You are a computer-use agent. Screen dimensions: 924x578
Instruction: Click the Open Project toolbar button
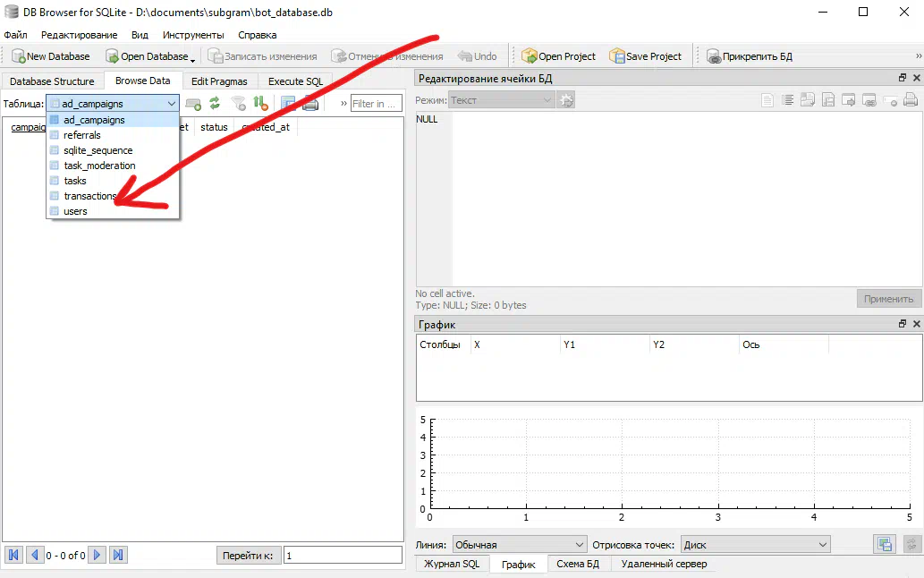(x=559, y=56)
